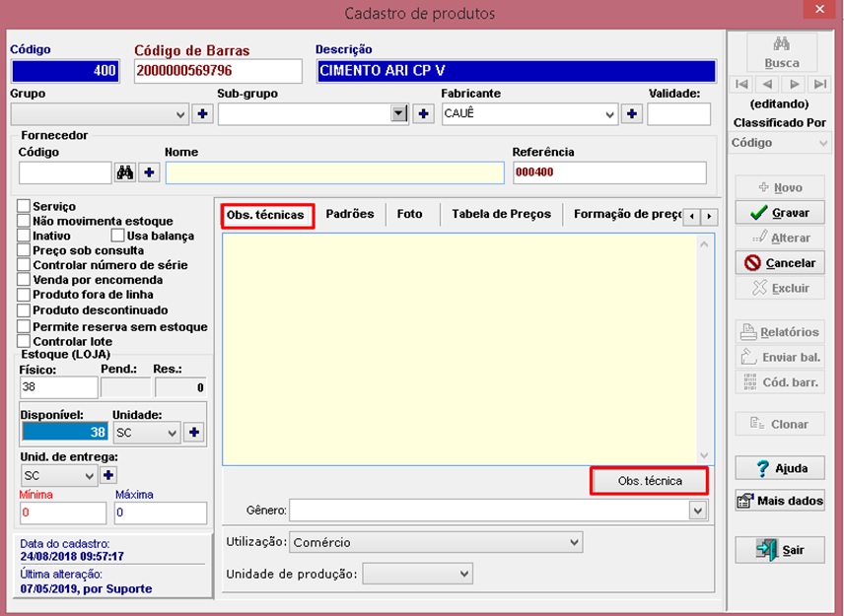Click the Novo button
Image resolution: width=844 pixels, height=616 pixels.
click(x=780, y=187)
